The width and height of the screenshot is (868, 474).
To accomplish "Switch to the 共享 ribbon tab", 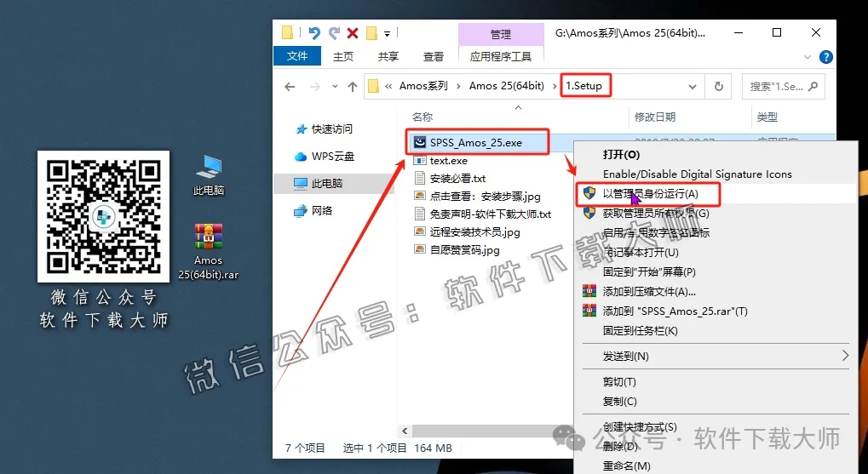I will (388, 56).
